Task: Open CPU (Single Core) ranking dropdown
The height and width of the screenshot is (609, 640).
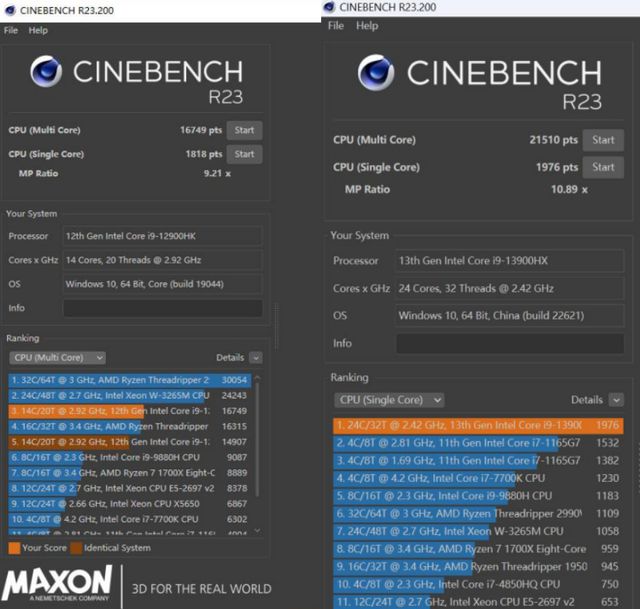Action: [x=389, y=400]
